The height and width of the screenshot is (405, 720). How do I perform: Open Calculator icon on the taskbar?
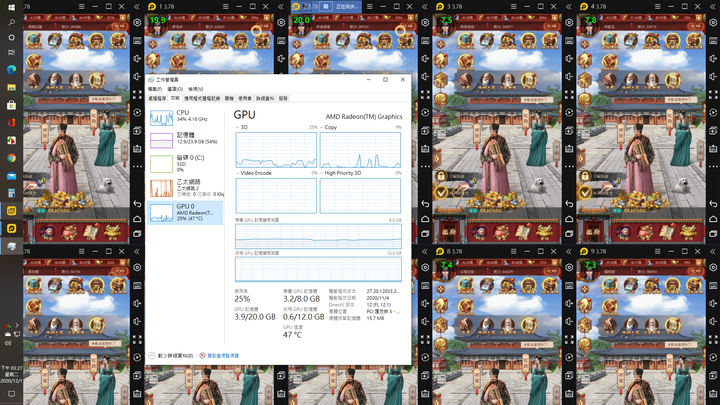point(11,193)
